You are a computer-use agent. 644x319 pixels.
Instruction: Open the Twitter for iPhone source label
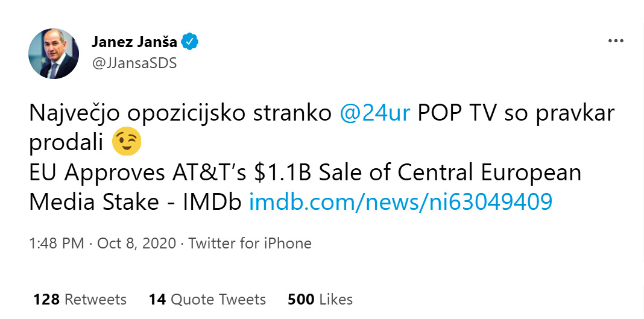click(250, 244)
